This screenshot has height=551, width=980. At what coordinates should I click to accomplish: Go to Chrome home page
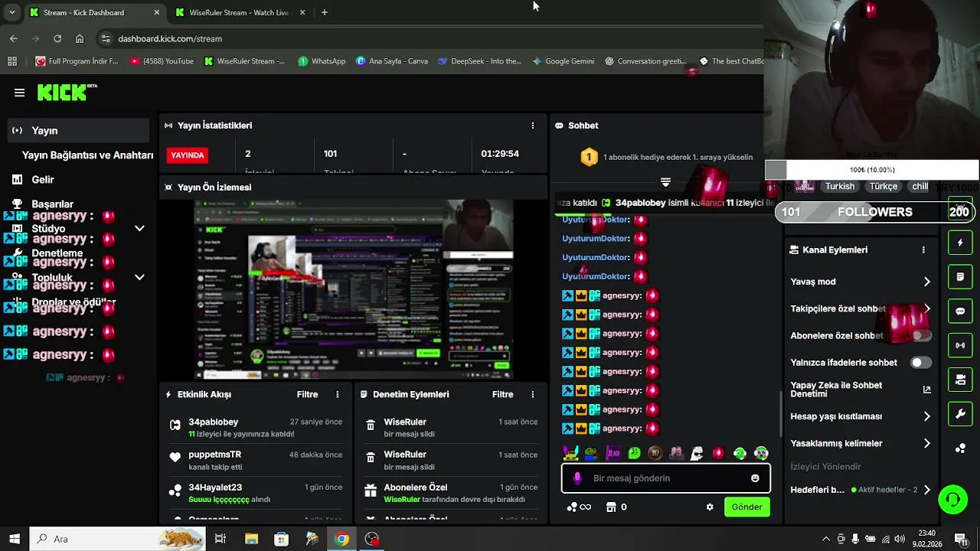pos(80,38)
